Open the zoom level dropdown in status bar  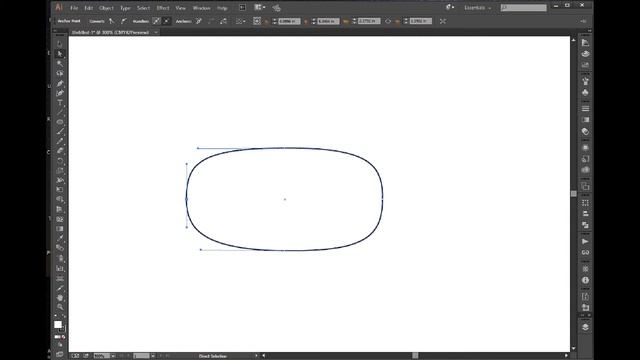[x=113, y=356]
